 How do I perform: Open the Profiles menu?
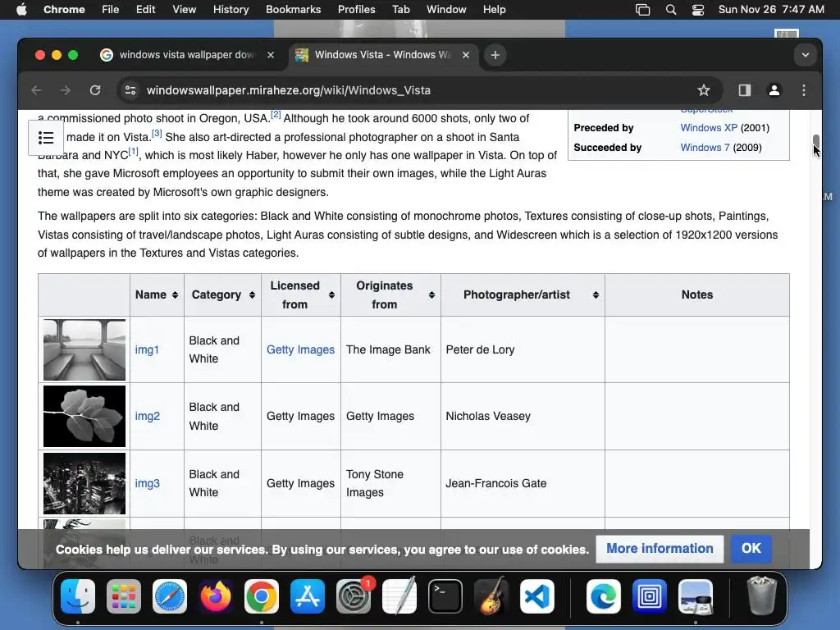click(x=356, y=10)
